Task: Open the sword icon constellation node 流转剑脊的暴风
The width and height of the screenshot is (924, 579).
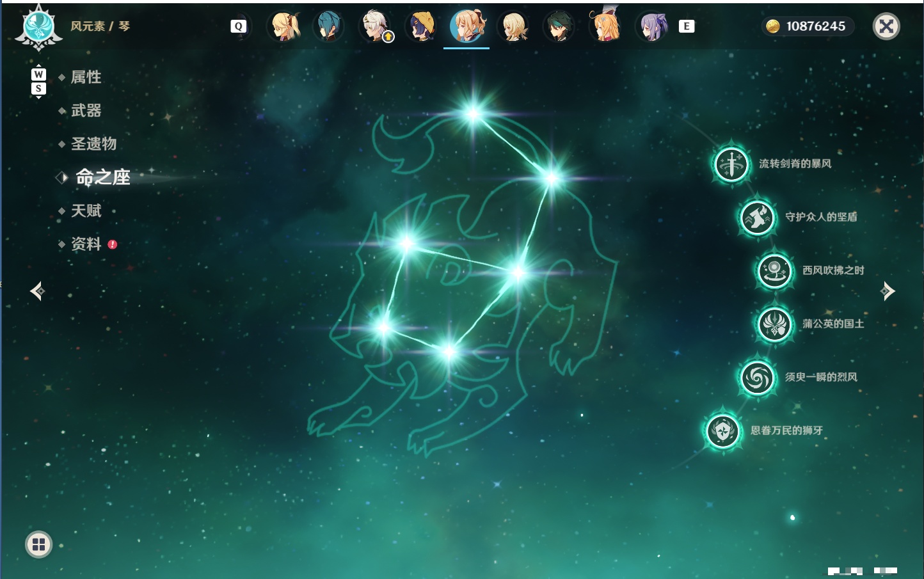Action: [x=731, y=164]
